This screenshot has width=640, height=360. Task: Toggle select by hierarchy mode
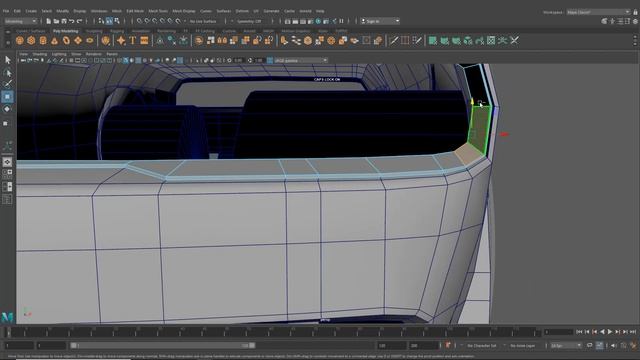(101, 21)
